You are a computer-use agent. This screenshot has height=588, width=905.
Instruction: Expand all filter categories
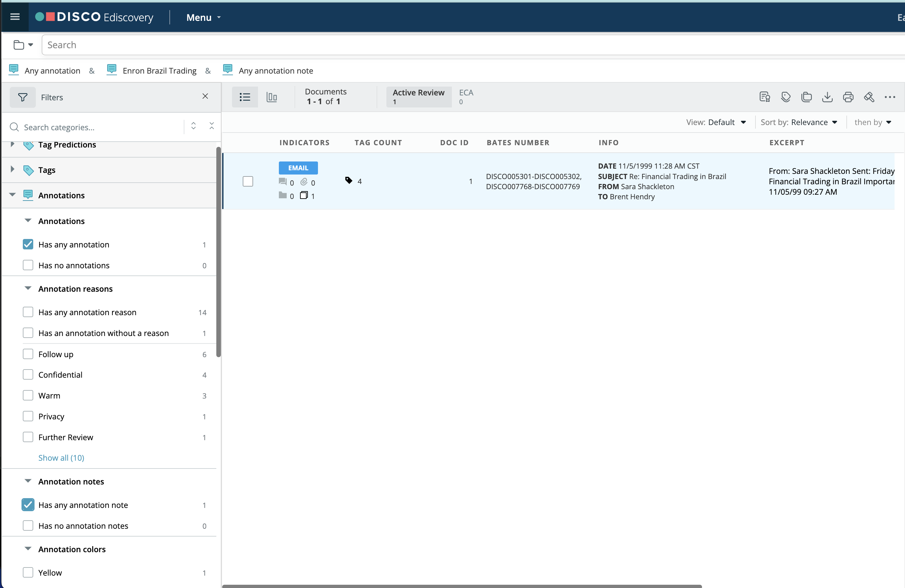194,126
